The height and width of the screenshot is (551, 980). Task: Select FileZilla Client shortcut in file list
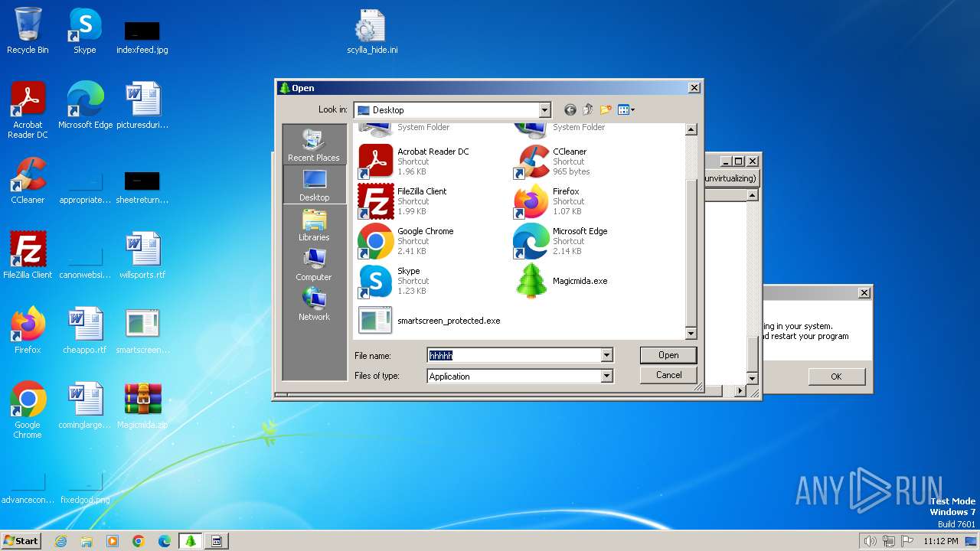pyautogui.click(x=403, y=201)
